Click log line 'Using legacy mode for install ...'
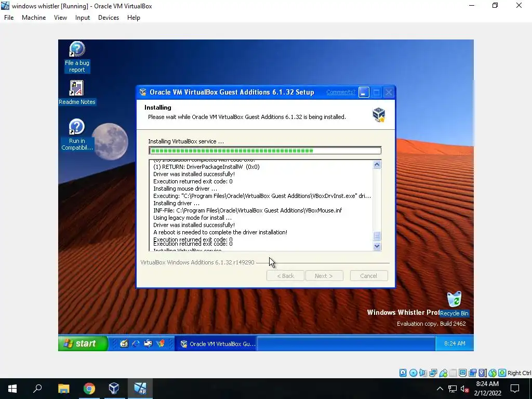Viewport: 532px width, 399px height. (192, 218)
